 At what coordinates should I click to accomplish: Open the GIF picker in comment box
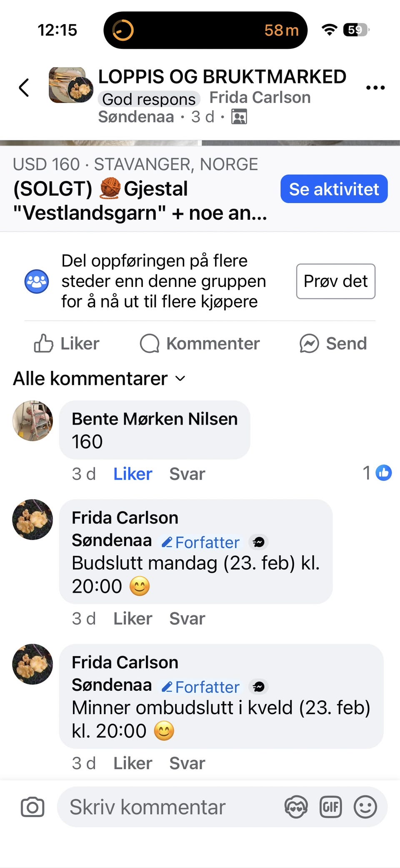(x=331, y=807)
